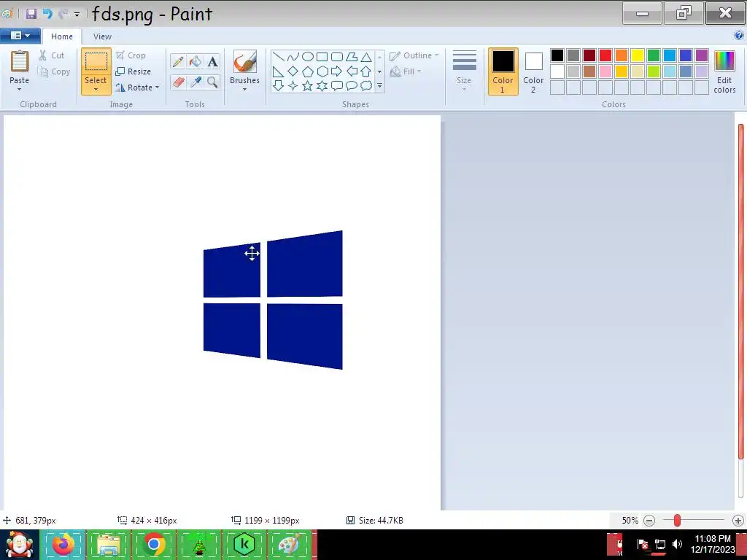747x560 pixels.
Task: Select the Diamond shape
Action: [x=293, y=71]
